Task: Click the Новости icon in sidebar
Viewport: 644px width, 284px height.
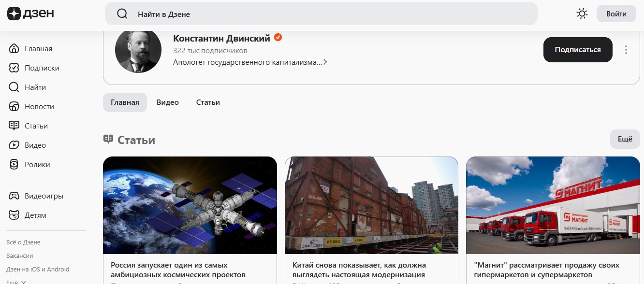Action: click(15, 107)
